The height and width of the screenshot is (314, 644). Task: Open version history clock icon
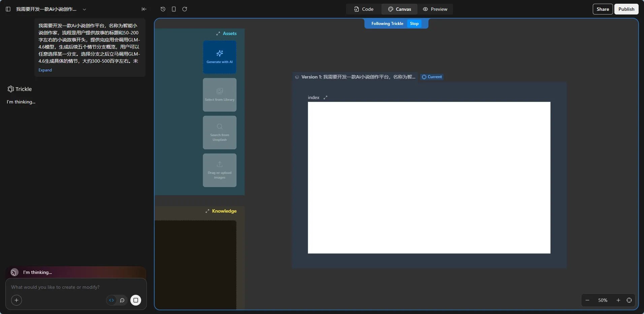click(163, 9)
